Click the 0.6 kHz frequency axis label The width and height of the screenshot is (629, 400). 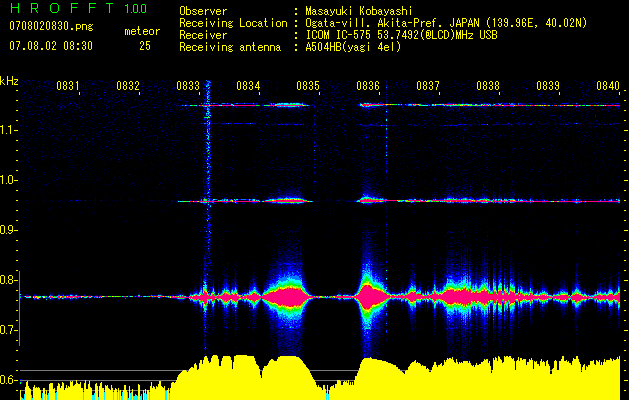pos(7,380)
